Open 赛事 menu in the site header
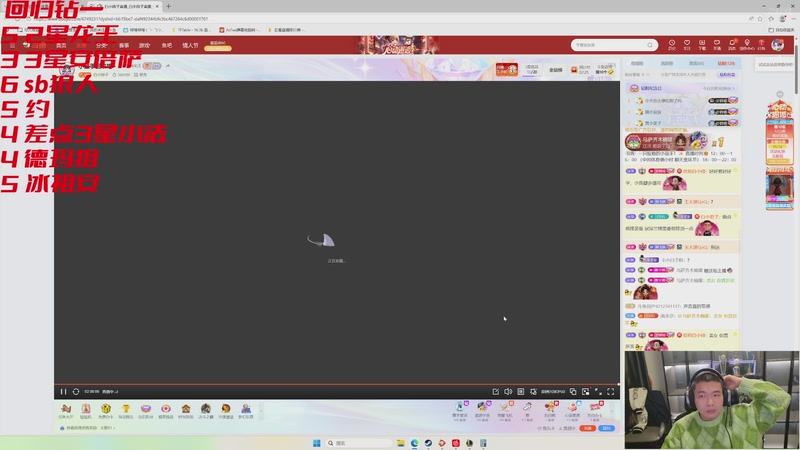The width and height of the screenshot is (800, 450). (x=124, y=45)
